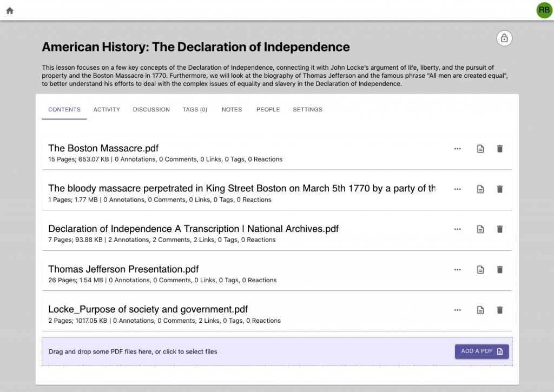Open the Discussion tab
The image size is (554, 392).
[x=151, y=110]
